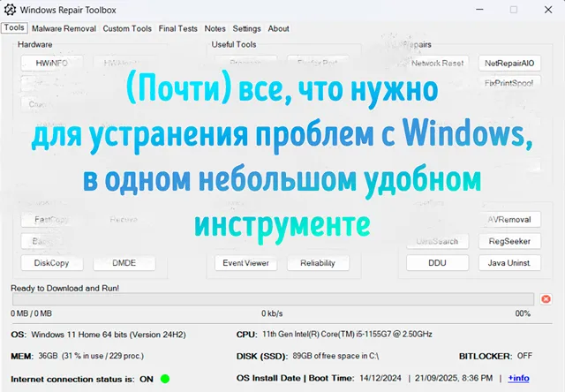Minimize the Windows Repair Toolbox window
This screenshot has width=565, height=392.
coord(479,10)
